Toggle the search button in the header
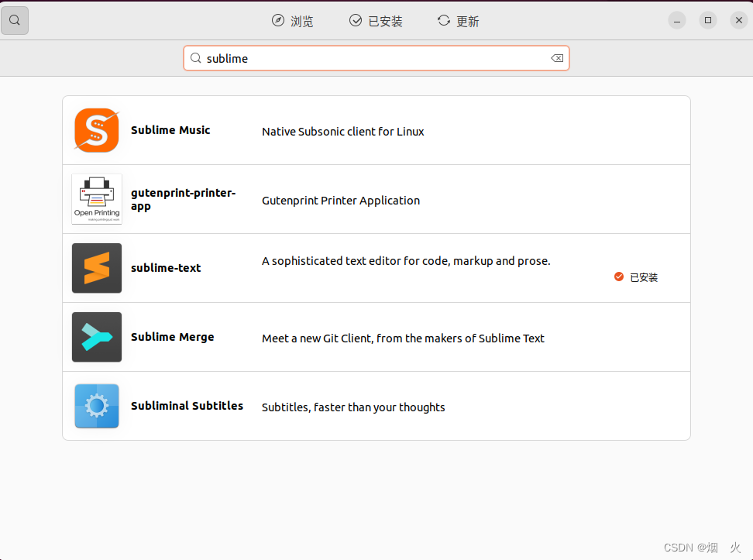This screenshot has height=560, width=753. [15, 21]
